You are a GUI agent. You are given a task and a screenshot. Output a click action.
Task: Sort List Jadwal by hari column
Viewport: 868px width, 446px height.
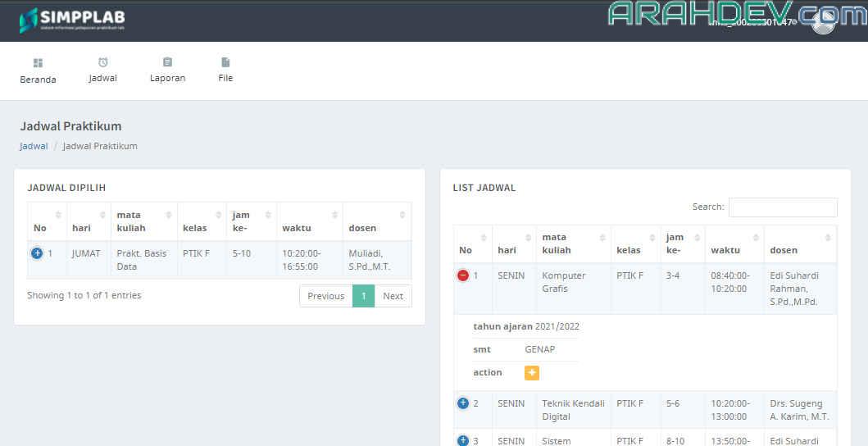pyautogui.click(x=513, y=244)
